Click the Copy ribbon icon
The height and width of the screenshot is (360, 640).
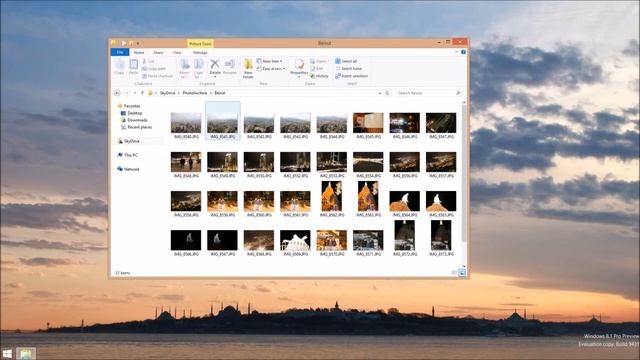(119, 67)
